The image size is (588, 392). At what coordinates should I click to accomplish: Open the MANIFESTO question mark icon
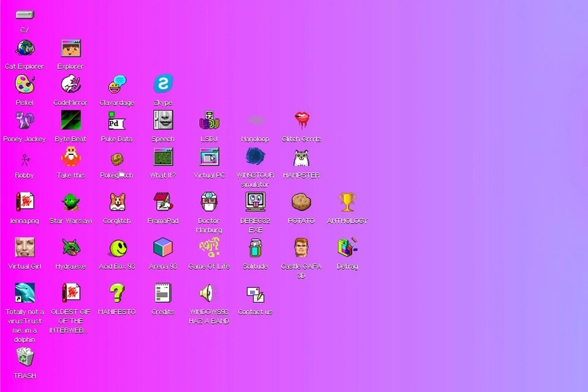(117, 293)
